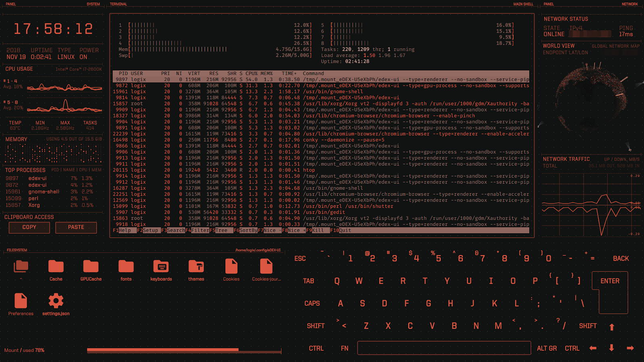Click the Mount disk usage bar
This screenshot has height=362, width=644.
(184, 351)
